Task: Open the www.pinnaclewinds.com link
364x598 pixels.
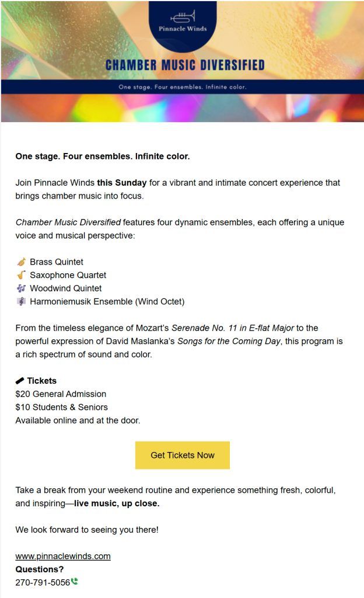Action: pyautogui.click(x=63, y=556)
